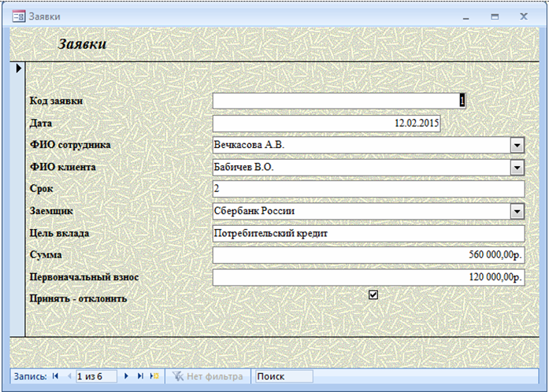Click the Дата field with 12.02.2015
549x392 pixels.
326,124
